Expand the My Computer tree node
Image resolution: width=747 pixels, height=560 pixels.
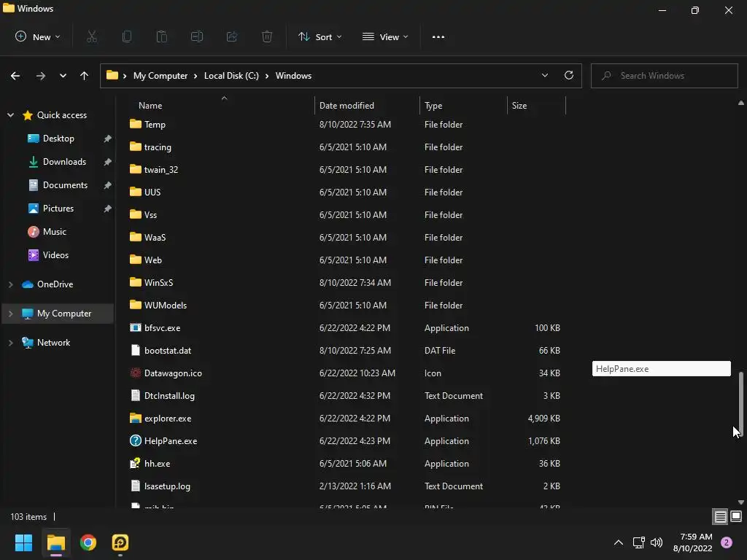(x=10, y=314)
